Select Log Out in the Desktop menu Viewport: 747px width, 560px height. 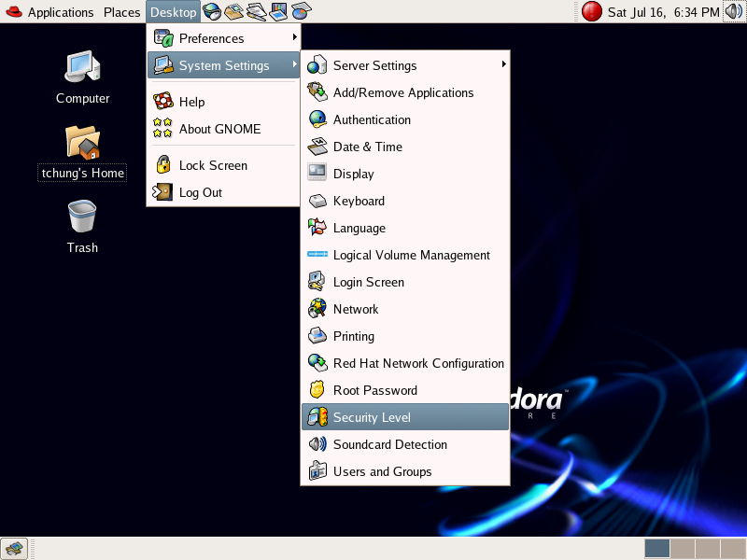point(223,192)
